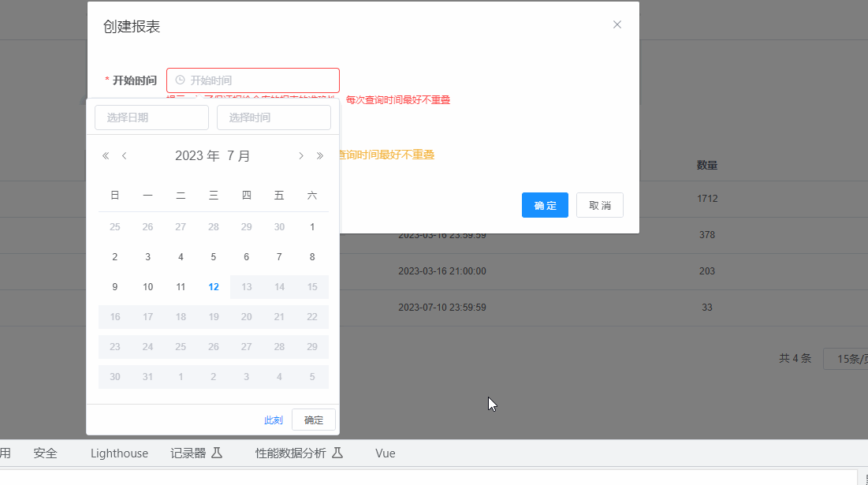Select July 6 in calendar

click(x=246, y=257)
